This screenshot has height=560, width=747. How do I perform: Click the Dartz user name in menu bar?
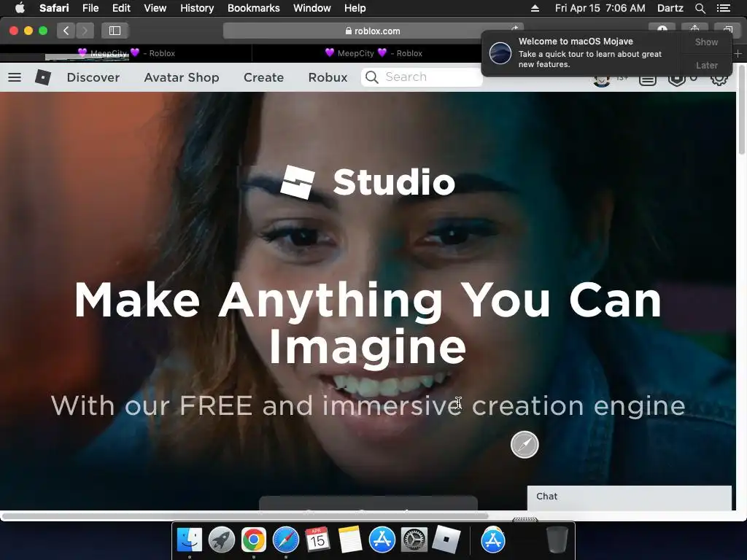coord(670,8)
